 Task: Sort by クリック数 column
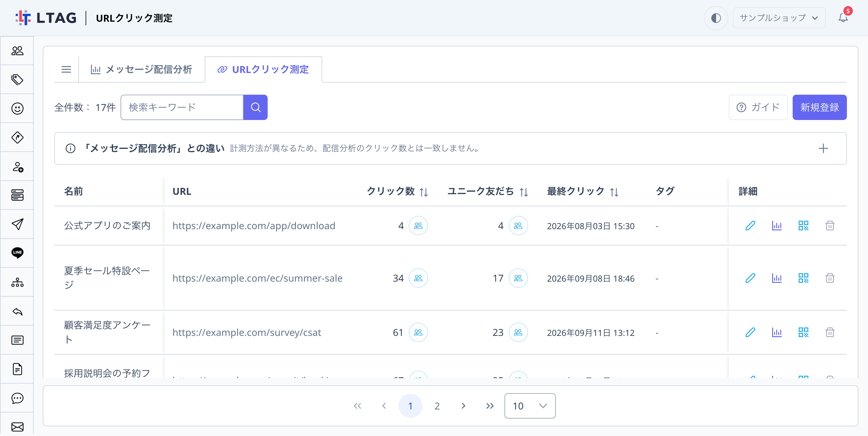pos(424,192)
